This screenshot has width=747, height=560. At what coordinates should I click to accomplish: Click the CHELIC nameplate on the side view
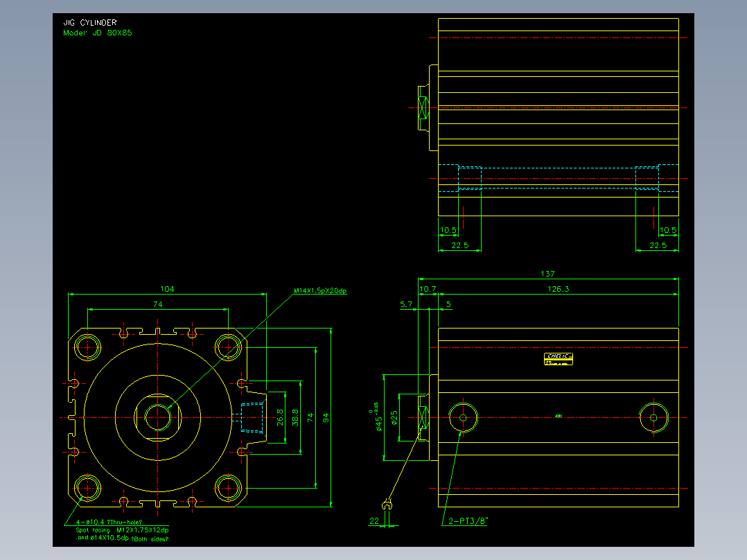[559, 359]
